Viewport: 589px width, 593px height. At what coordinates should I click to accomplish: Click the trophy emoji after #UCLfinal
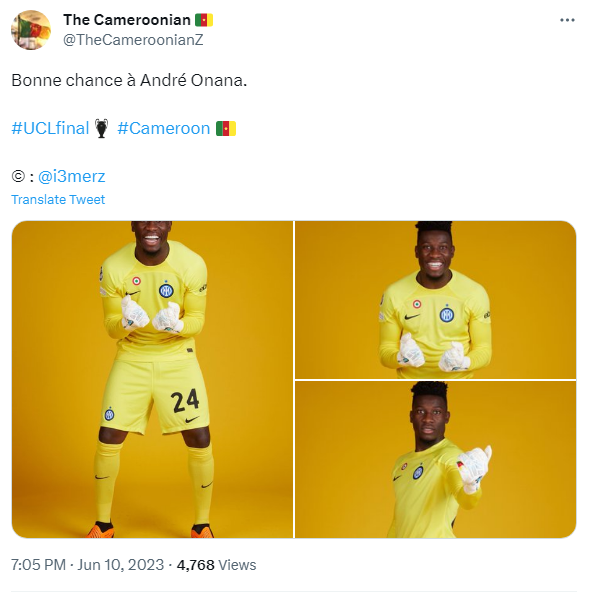click(101, 128)
